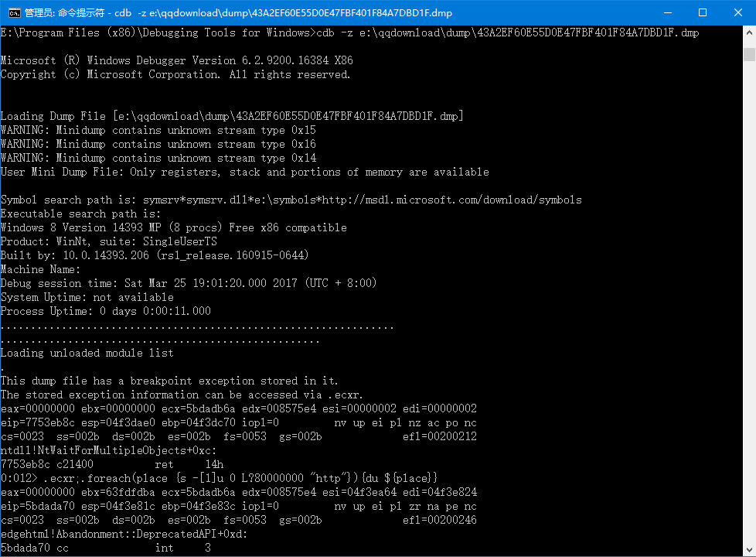Click the breakpoint exception stored message line
The image size is (756, 557).
(169, 381)
